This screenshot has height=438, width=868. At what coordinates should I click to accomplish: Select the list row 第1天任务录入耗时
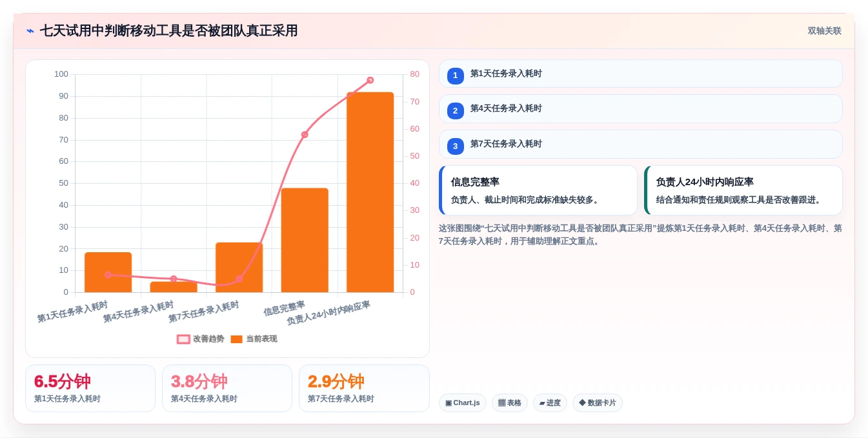pos(640,74)
